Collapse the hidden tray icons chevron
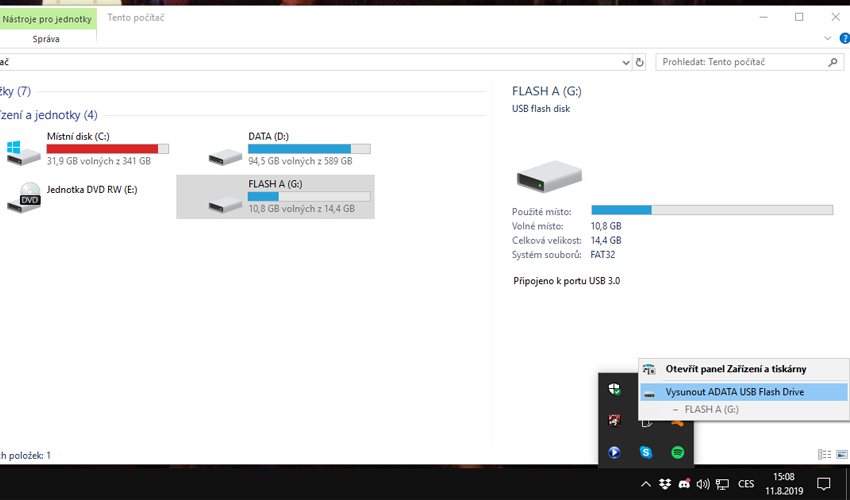Image resolution: width=850 pixels, height=500 pixels. pyautogui.click(x=646, y=484)
